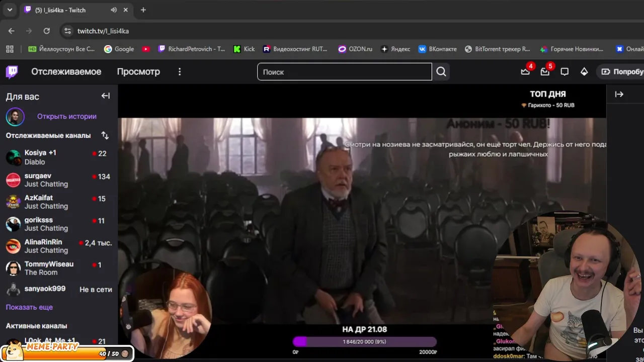Mute the Twitch tab audio
This screenshot has width=644, height=362.
pyautogui.click(x=114, y=10)
